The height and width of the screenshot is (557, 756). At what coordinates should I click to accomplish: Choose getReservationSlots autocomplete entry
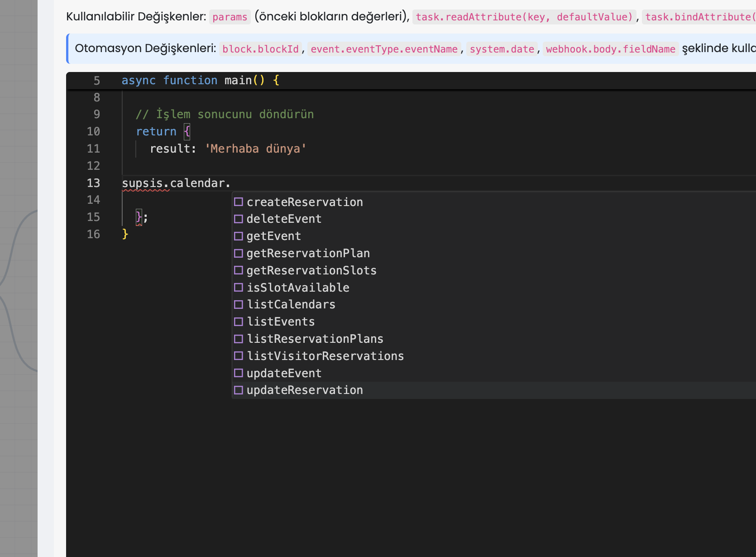pos(494,270)
